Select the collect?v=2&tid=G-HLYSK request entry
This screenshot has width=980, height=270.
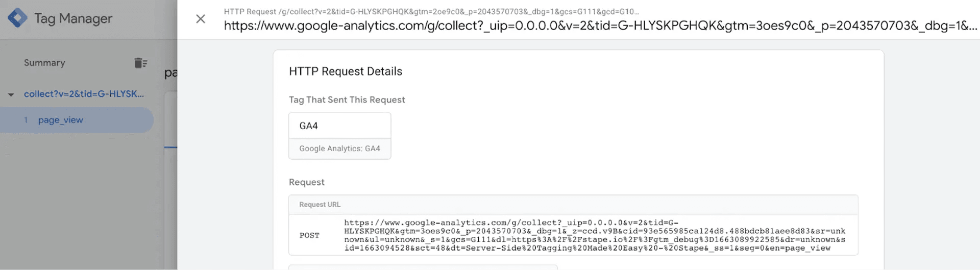tap(84, 94)
